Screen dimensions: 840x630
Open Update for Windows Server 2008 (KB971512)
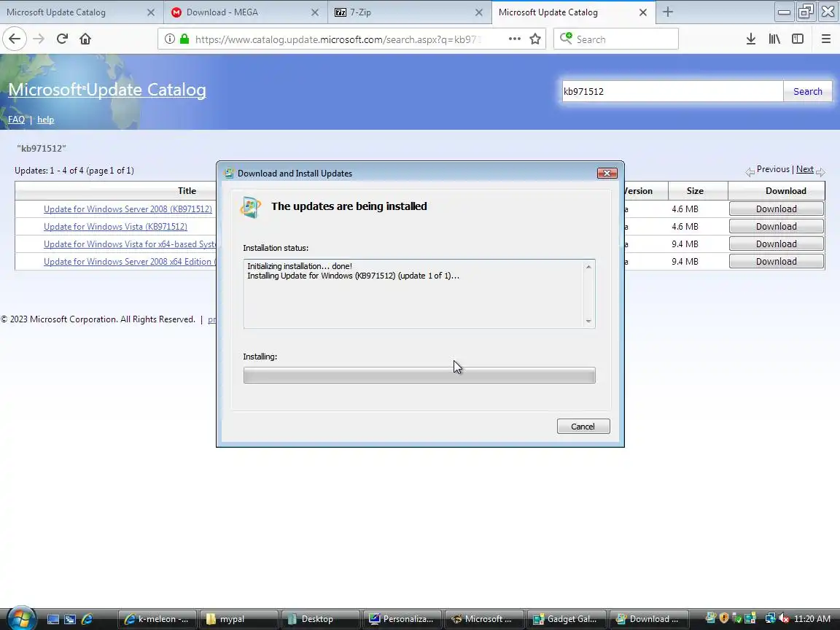coord(128,209)
